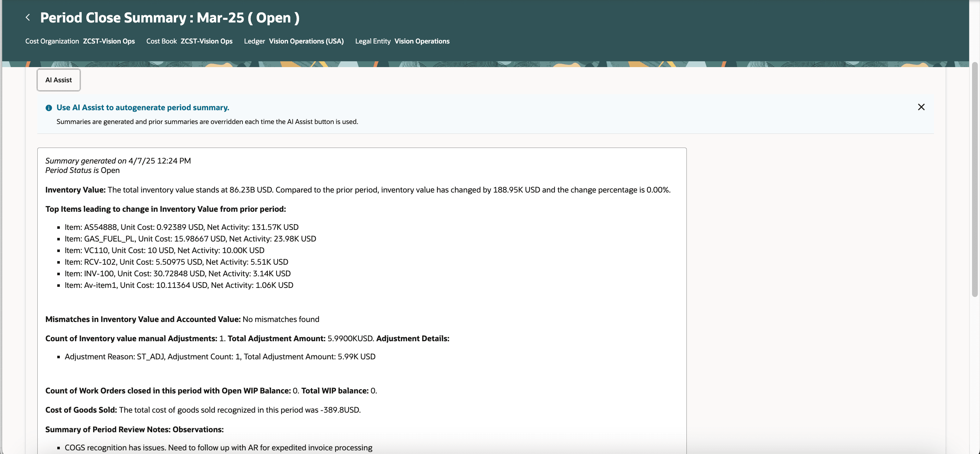Click the AS54888 item line
This screenshot has width=980, height=454.
[x=182, y=227]
